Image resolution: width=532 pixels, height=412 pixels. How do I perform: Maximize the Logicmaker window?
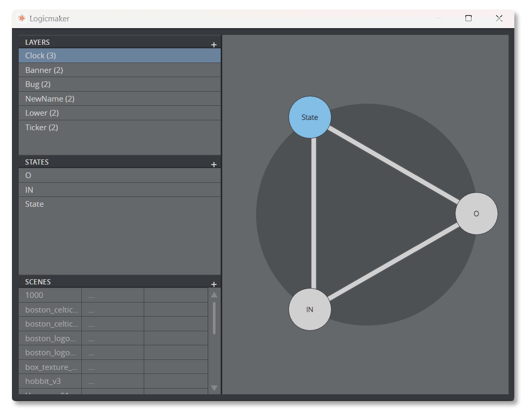coord(468,18)
